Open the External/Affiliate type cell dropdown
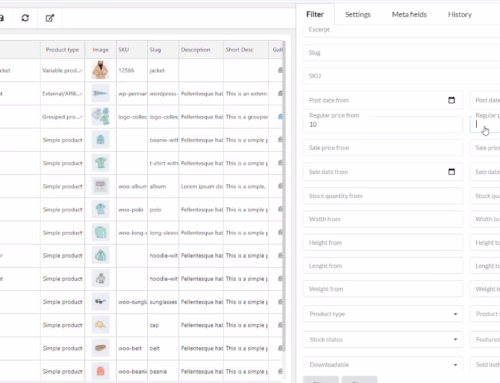This screenshot has height=383, width=500. pos(62,94)
